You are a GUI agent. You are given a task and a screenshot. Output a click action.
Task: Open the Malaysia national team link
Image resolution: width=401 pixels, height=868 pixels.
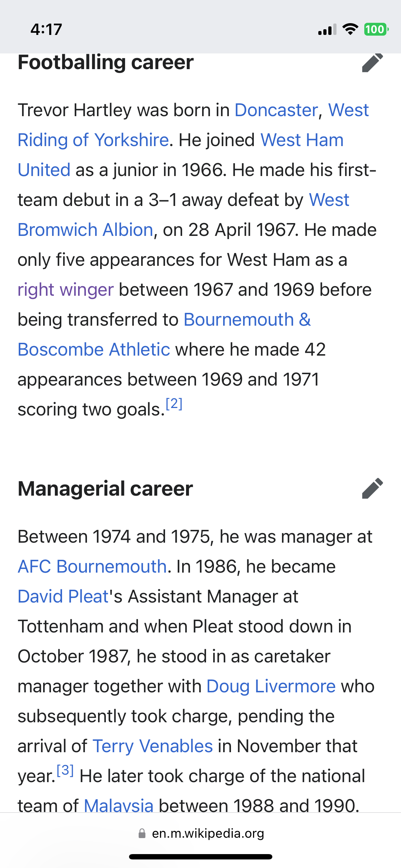(x=119, y=805)
